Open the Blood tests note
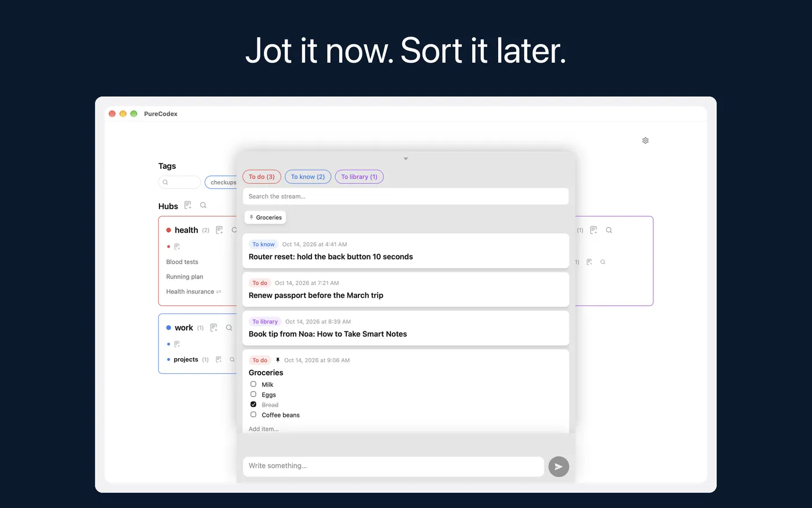Image resolution: width=812 pixels, height=508 pixels. point(182,262)
